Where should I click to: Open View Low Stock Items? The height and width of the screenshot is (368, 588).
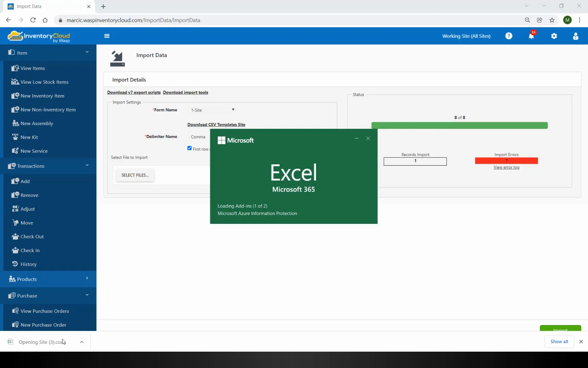(44, 82)
